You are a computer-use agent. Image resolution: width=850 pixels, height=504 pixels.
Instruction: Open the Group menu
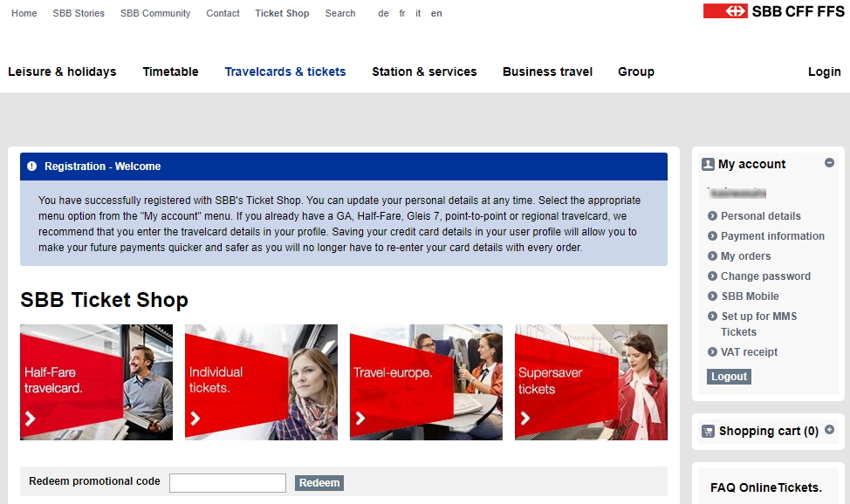click(636, 72)
